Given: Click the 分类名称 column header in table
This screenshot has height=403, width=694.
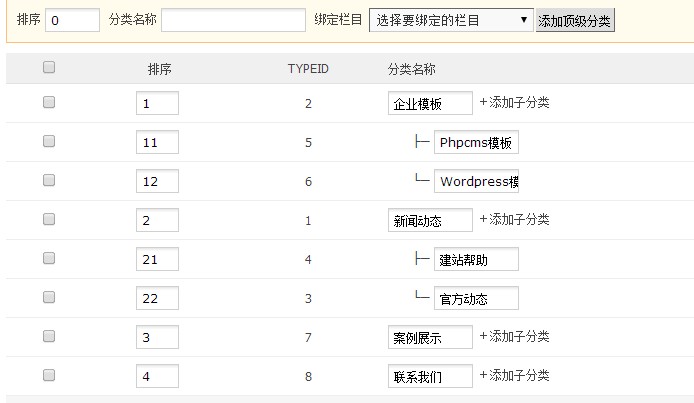Looking at the screenshot, I should [x=412, y=69].
